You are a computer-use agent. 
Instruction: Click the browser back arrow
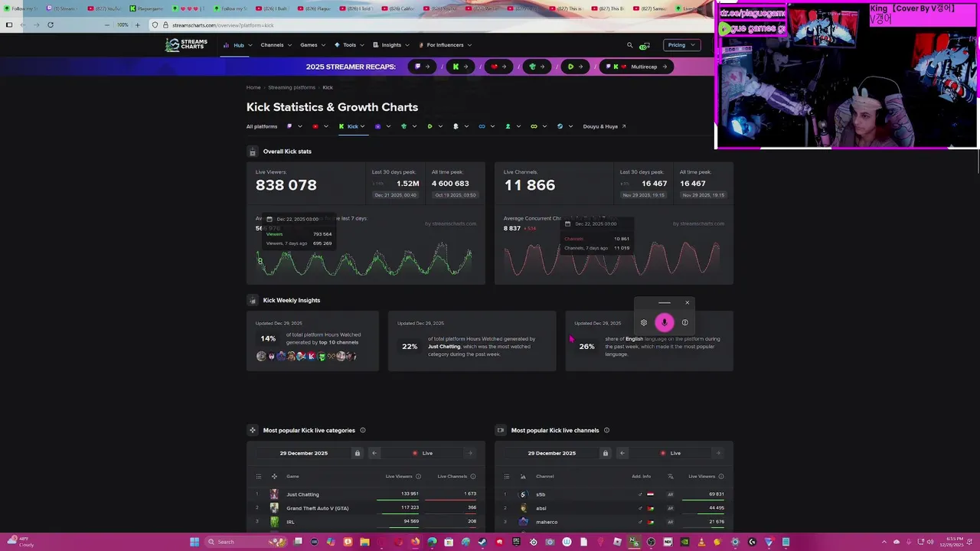click(x=22, y=24)
